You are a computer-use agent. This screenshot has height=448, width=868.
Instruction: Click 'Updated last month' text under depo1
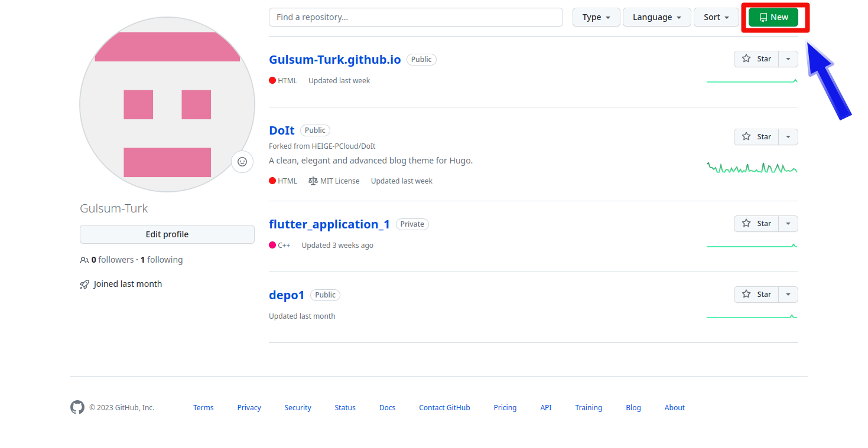[302, 316]
